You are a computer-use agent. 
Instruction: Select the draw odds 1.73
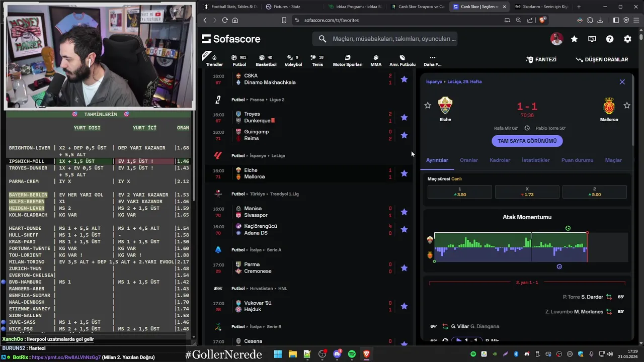[527, 192]
